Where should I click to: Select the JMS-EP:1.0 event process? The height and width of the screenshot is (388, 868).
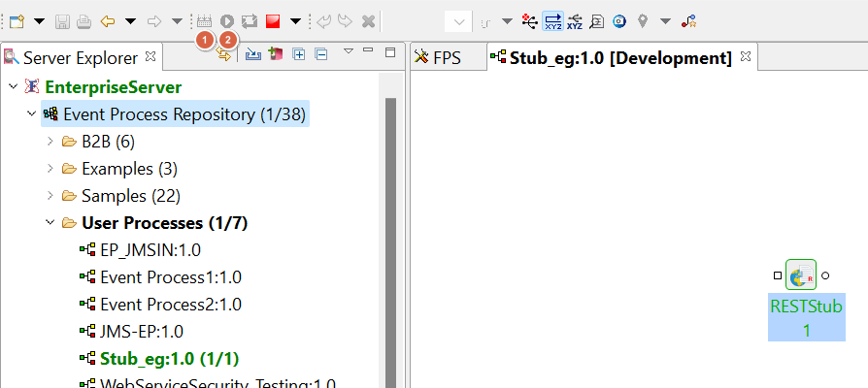(x=141, y=331)
